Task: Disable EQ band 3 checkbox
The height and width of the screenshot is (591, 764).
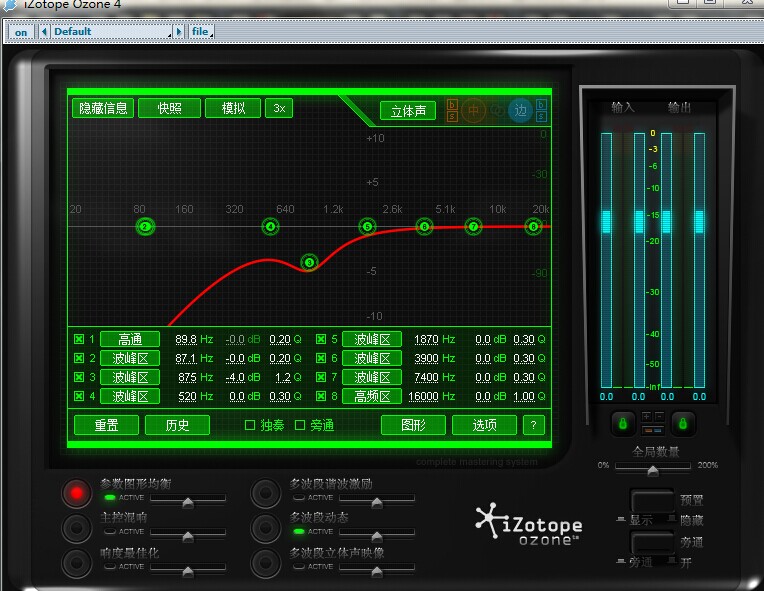Action: tap(79, 377)
